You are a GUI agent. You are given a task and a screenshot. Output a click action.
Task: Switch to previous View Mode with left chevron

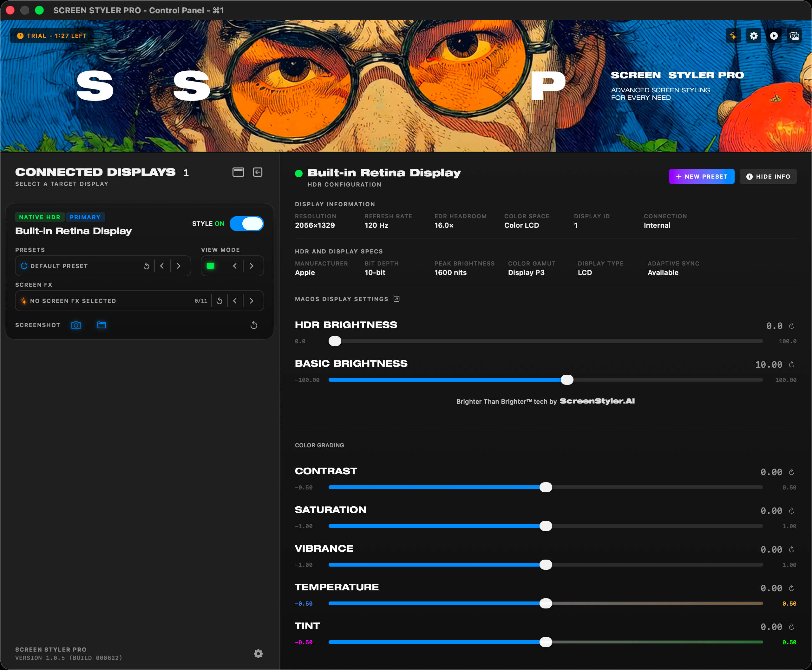click(235, 266)
